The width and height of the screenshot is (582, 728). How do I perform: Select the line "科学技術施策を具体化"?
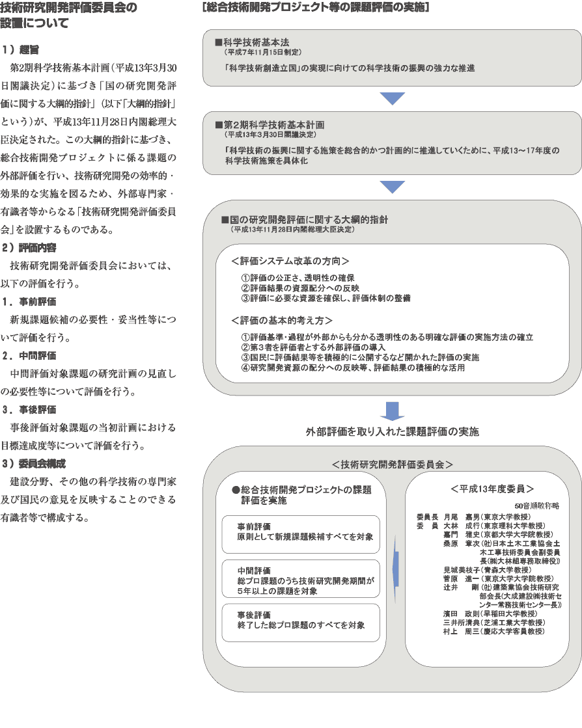(x=267, y=161)
